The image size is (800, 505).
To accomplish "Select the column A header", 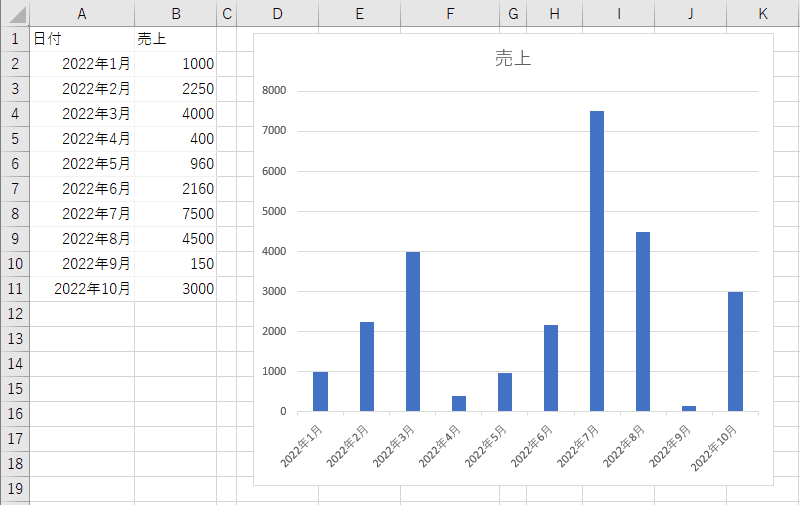I will tap(81, 13).
